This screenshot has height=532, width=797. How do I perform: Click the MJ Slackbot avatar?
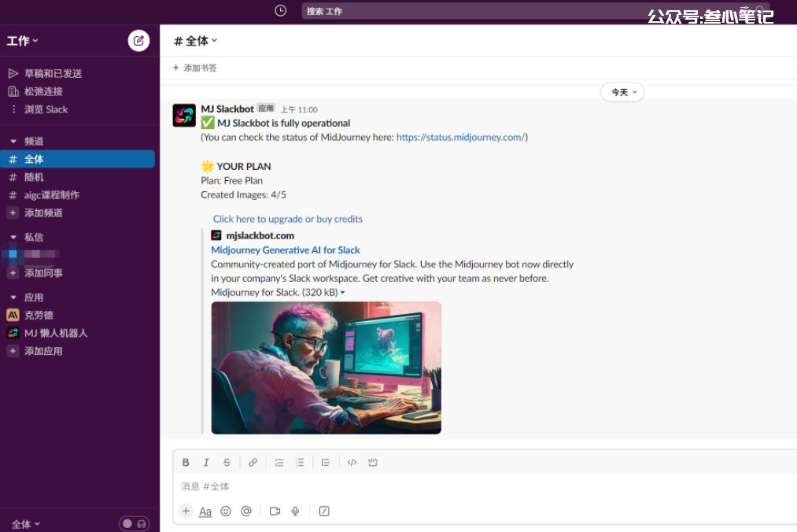184,116
